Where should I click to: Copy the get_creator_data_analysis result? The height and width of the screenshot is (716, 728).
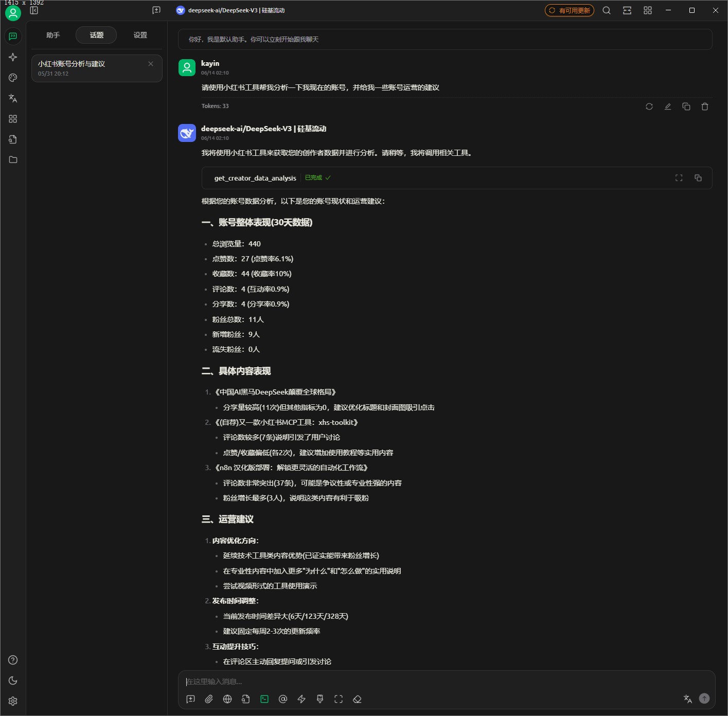698,178
